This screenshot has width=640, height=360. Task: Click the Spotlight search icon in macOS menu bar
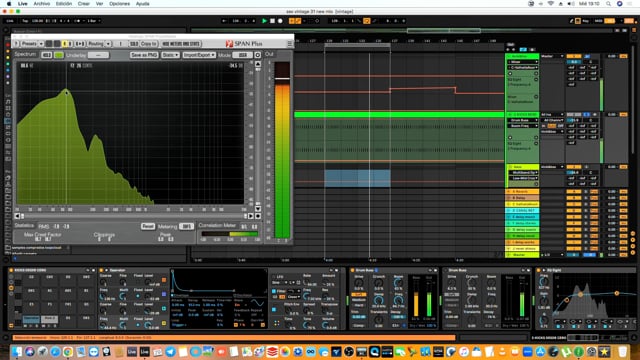608,4
